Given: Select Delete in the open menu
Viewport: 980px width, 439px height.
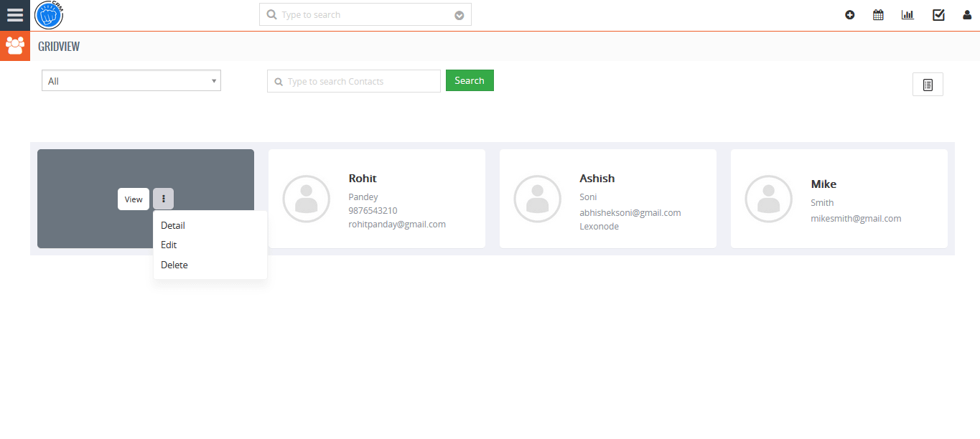Looking at the screenshot, I should point(174,265).
